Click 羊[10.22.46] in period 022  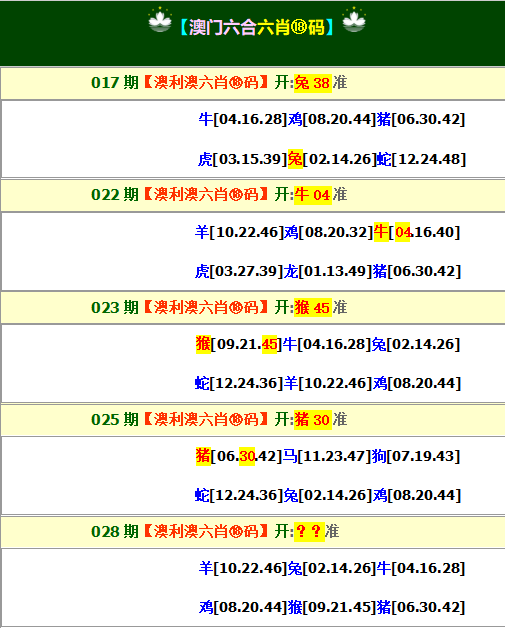coord(239,232)
